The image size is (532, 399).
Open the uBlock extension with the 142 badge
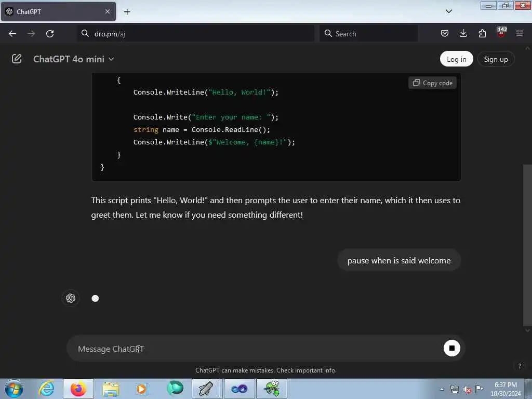(501, 33)
